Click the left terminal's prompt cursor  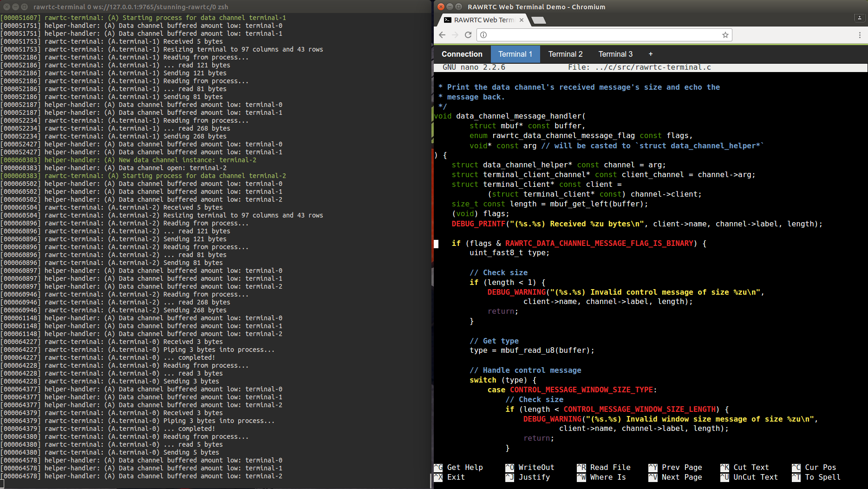(x=2, y=484)
